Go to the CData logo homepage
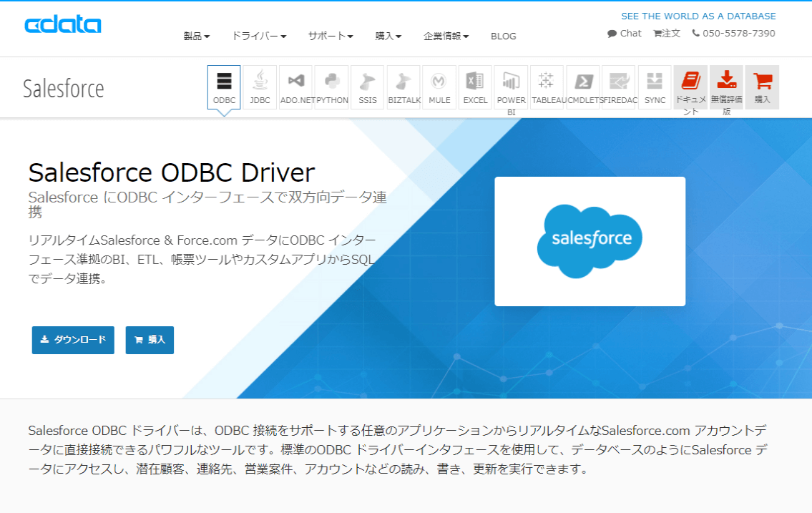812x513 pixels. pyautogui.click(x=63, y=24)
